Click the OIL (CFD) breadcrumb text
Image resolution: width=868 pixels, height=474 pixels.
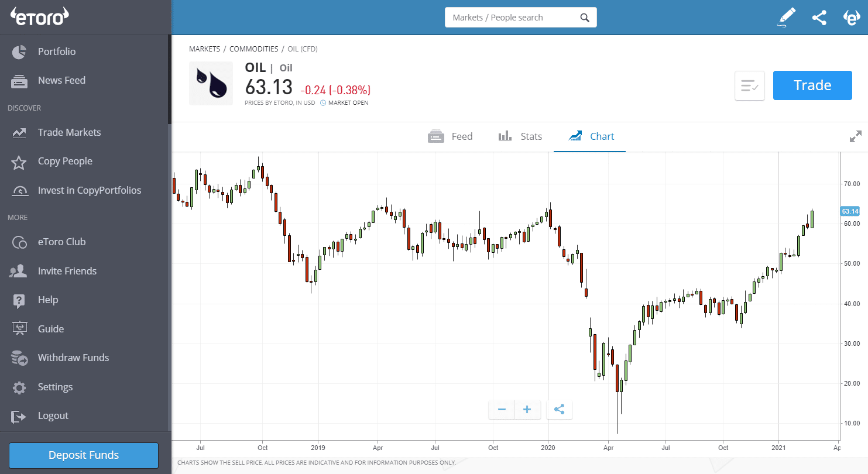pos(303,49)
